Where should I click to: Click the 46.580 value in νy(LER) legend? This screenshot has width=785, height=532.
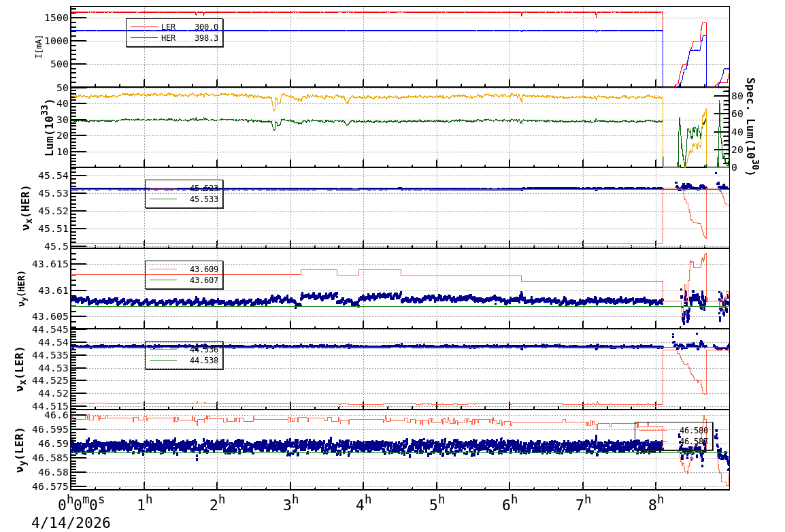(694, 431)
